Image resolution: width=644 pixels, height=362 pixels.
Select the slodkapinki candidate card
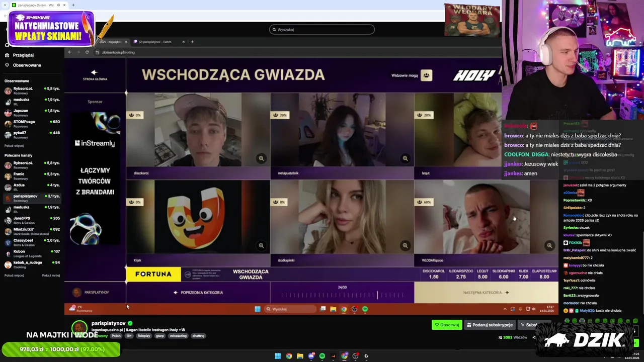pos(342,223)
